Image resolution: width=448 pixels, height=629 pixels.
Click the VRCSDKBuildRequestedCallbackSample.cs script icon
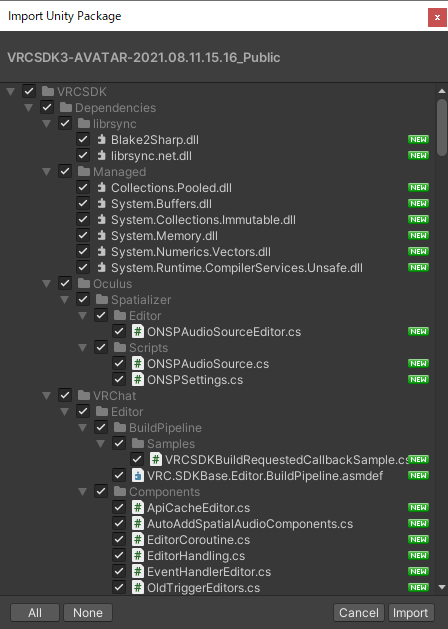156,460
